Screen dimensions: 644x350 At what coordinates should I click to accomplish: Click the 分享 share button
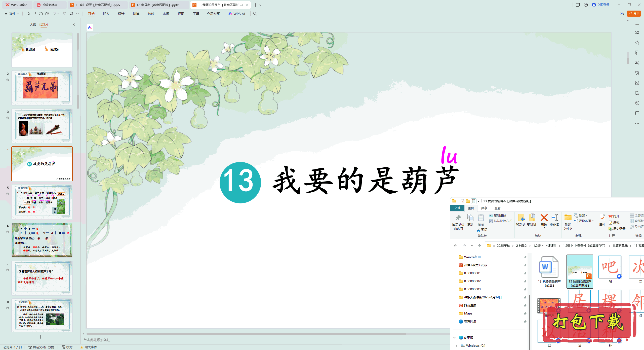(634, 14)
